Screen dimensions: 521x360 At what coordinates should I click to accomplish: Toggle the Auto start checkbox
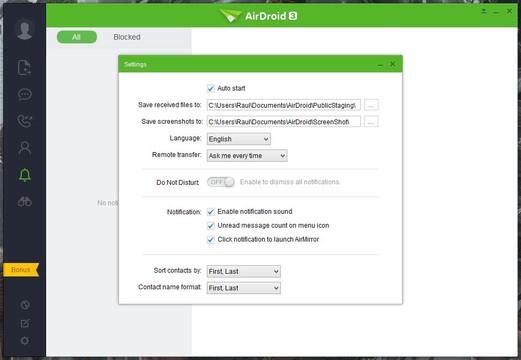(211, 88)
